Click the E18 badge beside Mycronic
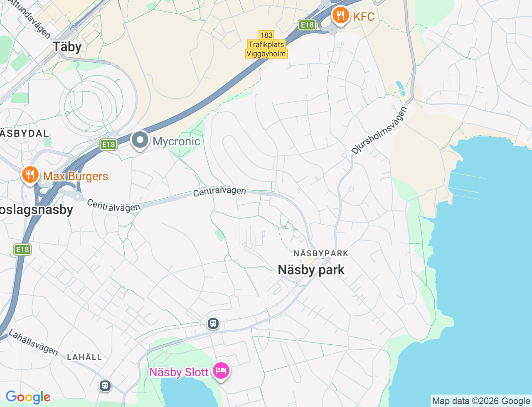The image size is (532, 407). (108, 145)
